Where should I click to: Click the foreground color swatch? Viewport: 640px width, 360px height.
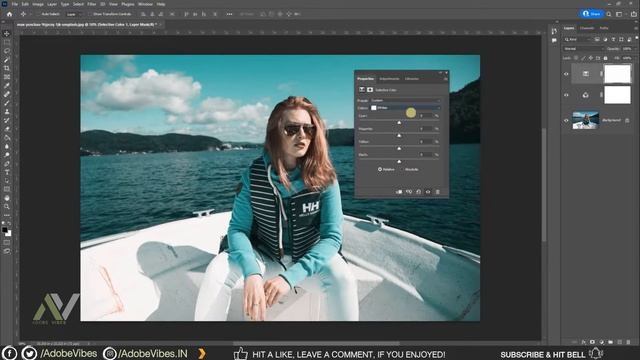pos(4,230)
